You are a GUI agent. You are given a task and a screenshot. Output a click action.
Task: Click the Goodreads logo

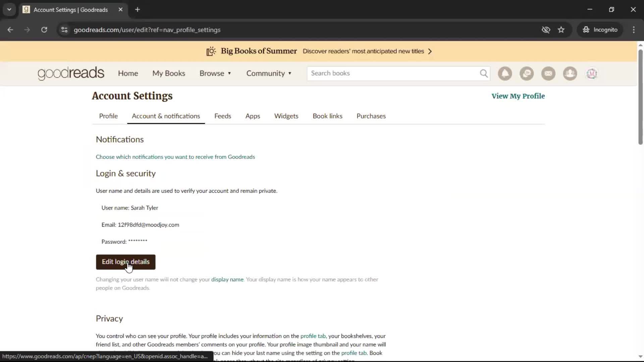point(71,73)
